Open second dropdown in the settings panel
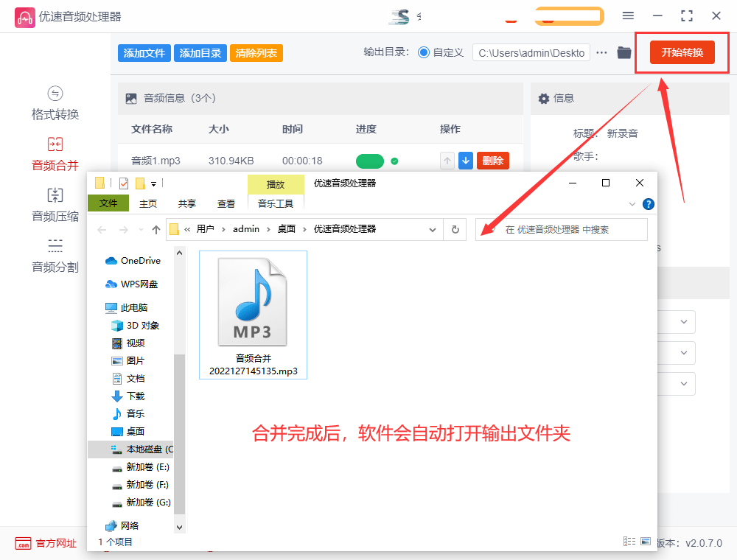 684,353
